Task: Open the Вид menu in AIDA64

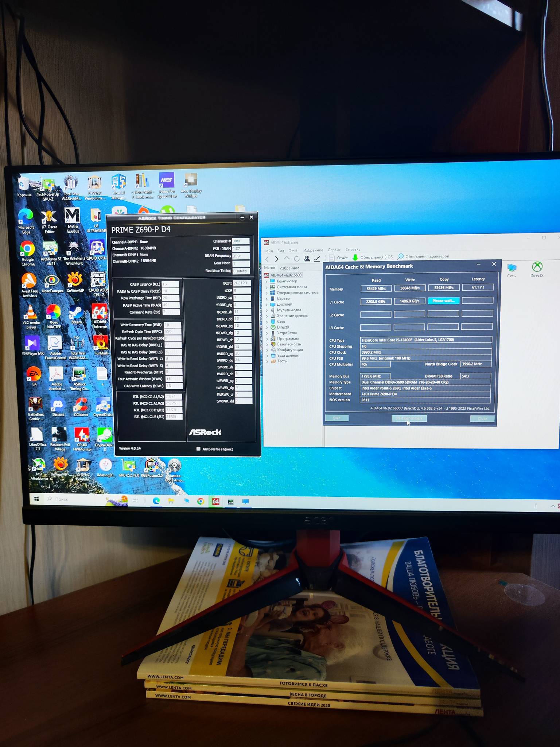Action: (281, 251)
